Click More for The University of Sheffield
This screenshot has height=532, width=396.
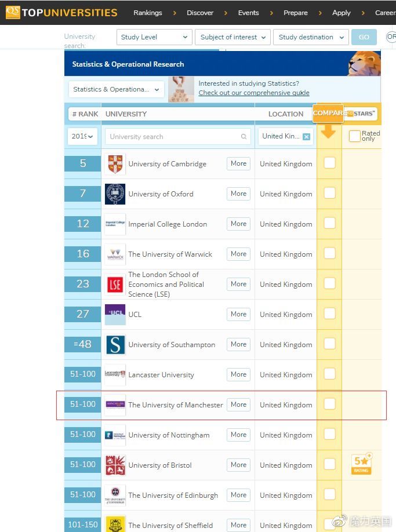click(x=238, y=525)
